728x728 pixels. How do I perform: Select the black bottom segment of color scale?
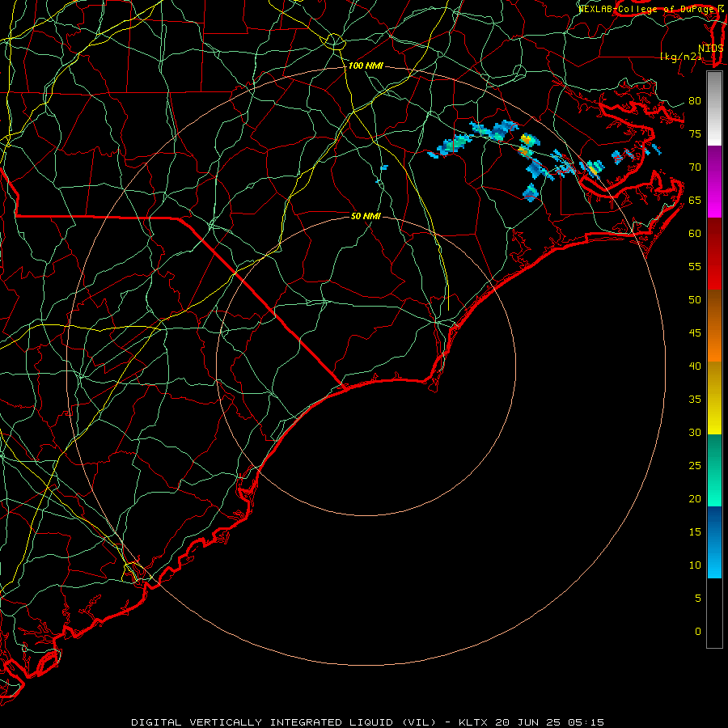(714, 613)
